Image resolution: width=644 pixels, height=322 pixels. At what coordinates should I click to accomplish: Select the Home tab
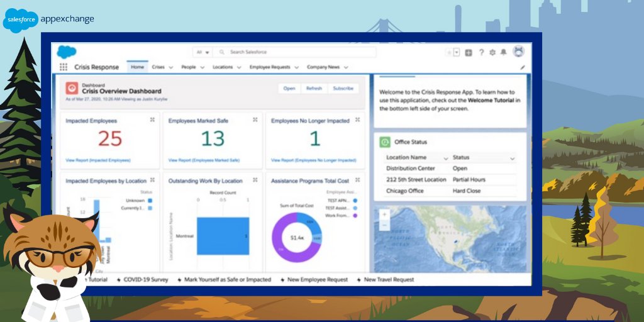coord(137,67)
